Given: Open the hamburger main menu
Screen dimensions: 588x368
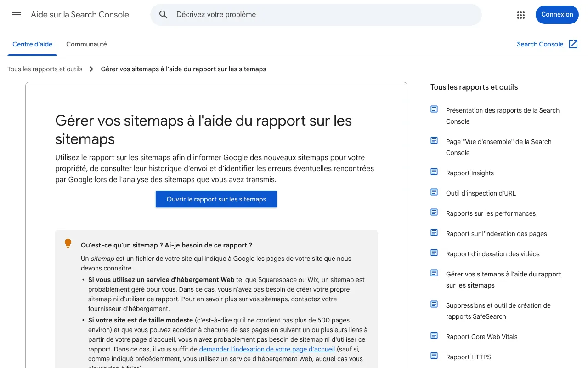Looking at the screenshot, I should [17, 15].
